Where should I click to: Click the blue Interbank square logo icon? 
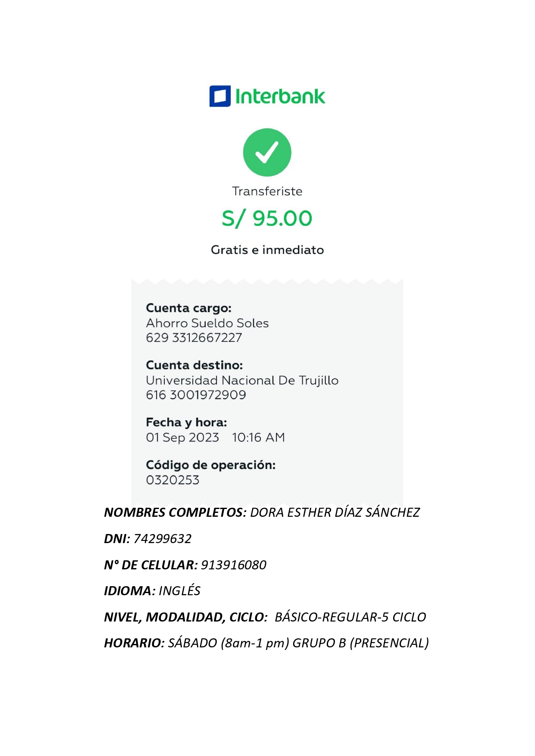(x=220, y=96)
